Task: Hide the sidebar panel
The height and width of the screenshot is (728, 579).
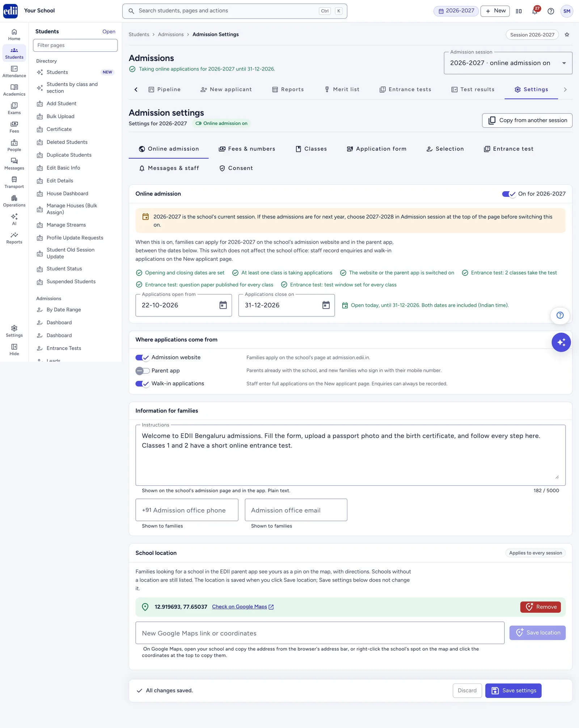Action: (x=14, y=350)
